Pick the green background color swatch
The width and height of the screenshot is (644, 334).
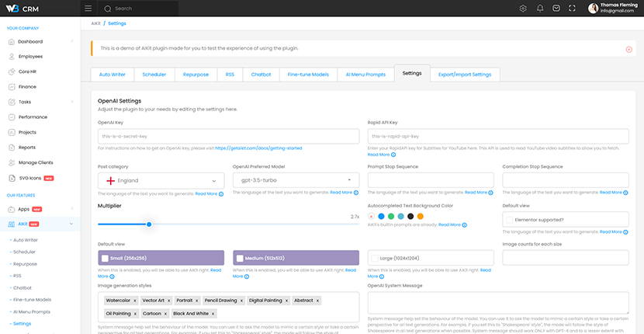pyautogui.click(x=391, y=217)
